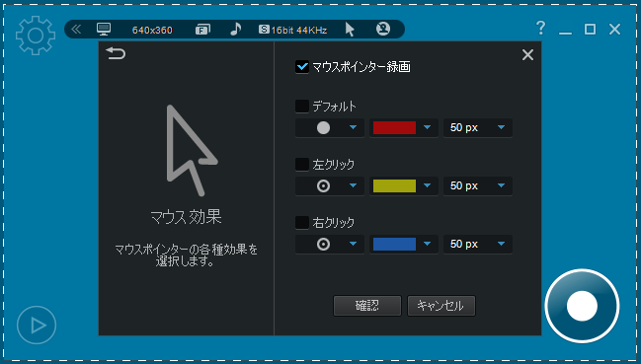Collapse the toolbar with double-chevron arrow
The width and height of the screenshot is (641, 364).
point(76,30)
